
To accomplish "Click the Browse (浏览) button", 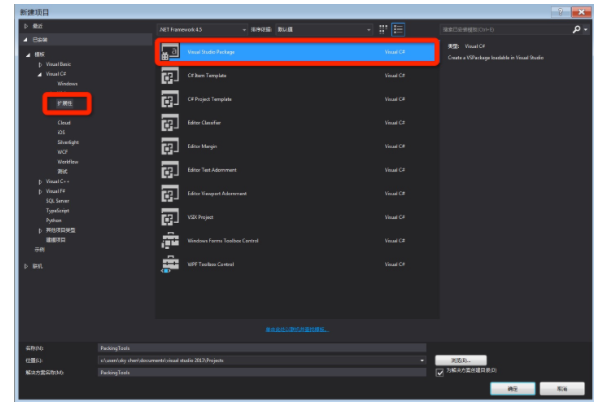I will pyautogui.click(x=461, y=360).
